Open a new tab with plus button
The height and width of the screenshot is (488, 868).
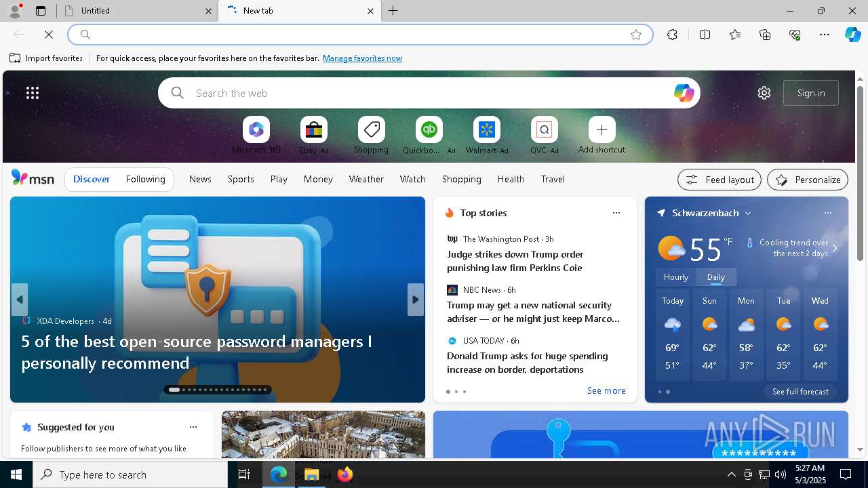click(393, 11)
